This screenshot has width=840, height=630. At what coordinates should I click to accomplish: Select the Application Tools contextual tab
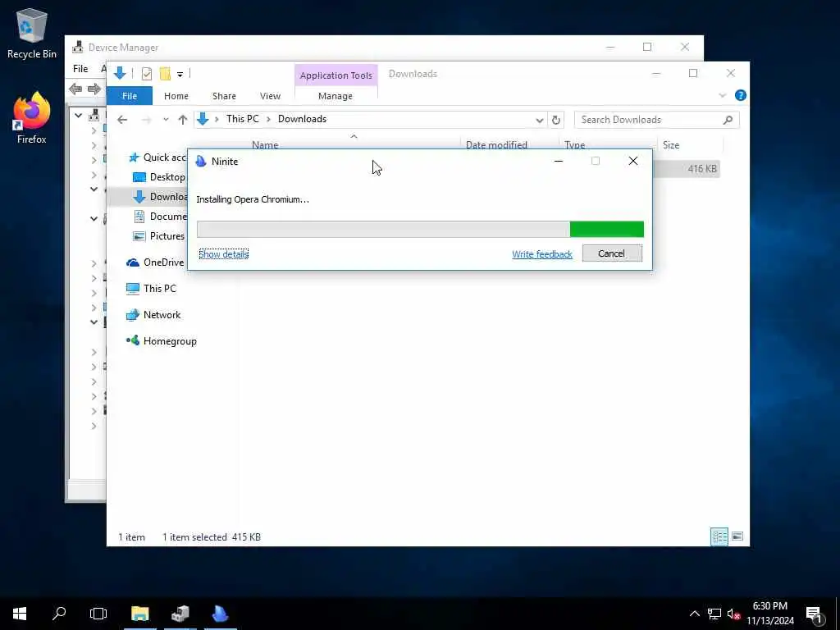[x=336, y=75]
